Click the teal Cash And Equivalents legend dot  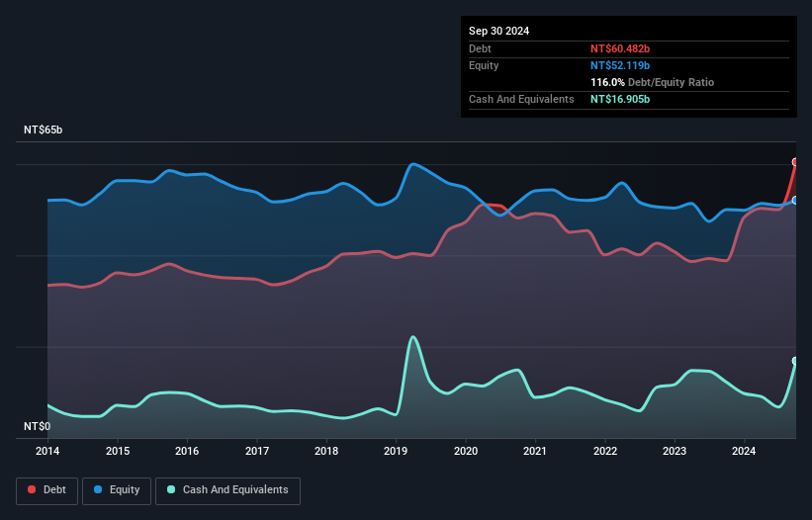coord(171,489)
